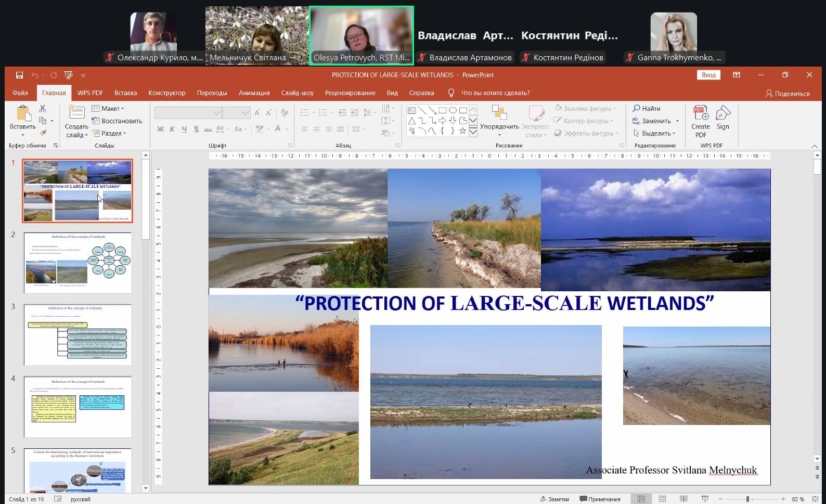
Task: Toggle normal view button in status bar
Action: click(x=641, y=499)
